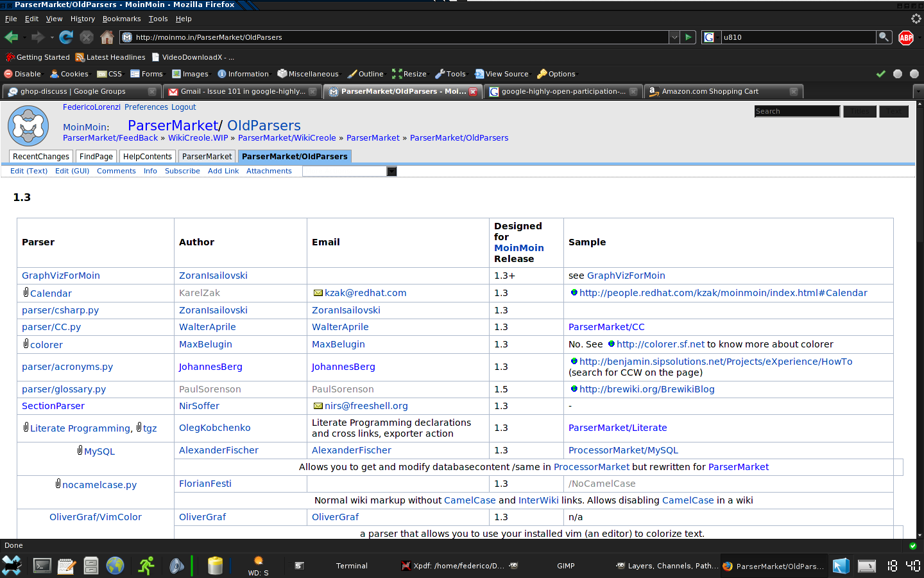Click the wiki Search input field

tap(797, 111)
